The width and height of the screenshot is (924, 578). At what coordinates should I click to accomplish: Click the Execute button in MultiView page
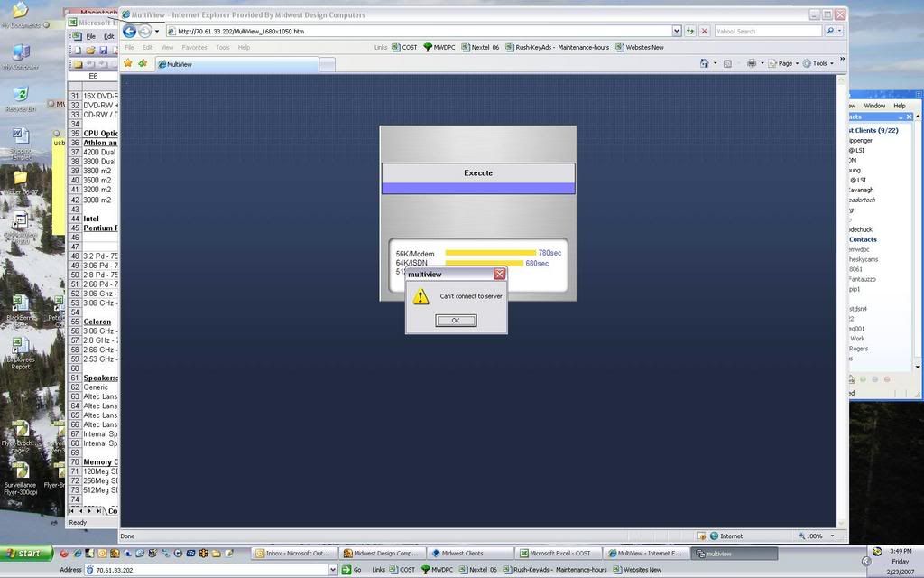[478, 172]
